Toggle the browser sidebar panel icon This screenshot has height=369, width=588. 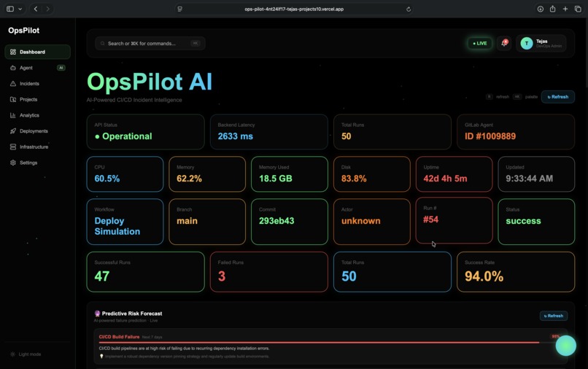pyautogui.click(x=10, y=9)
